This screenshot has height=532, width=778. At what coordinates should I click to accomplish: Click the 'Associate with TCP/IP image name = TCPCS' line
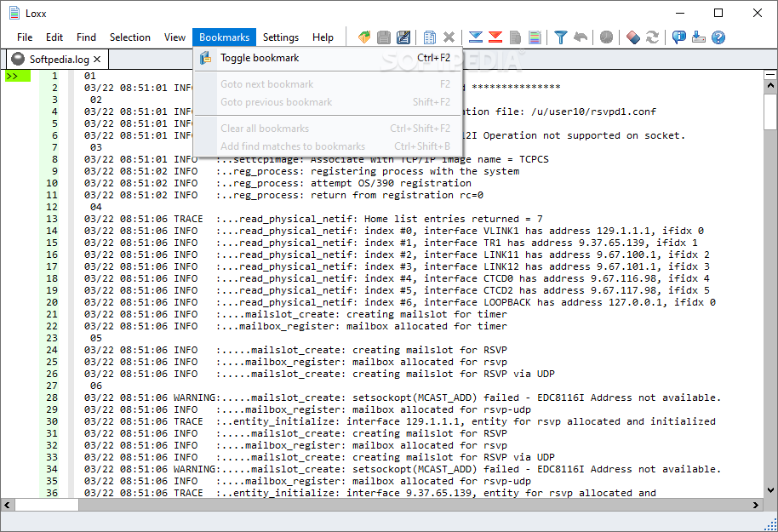[x=316, y=159]
